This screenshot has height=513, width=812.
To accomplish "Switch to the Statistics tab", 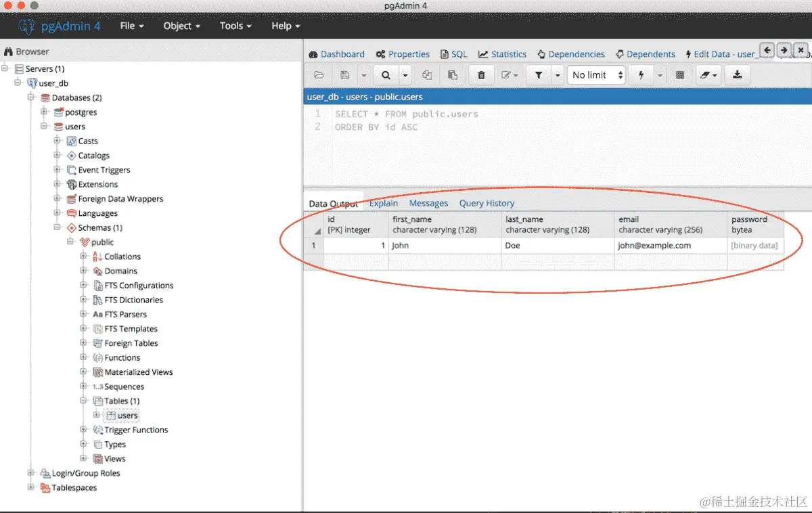I will point(502,54).
